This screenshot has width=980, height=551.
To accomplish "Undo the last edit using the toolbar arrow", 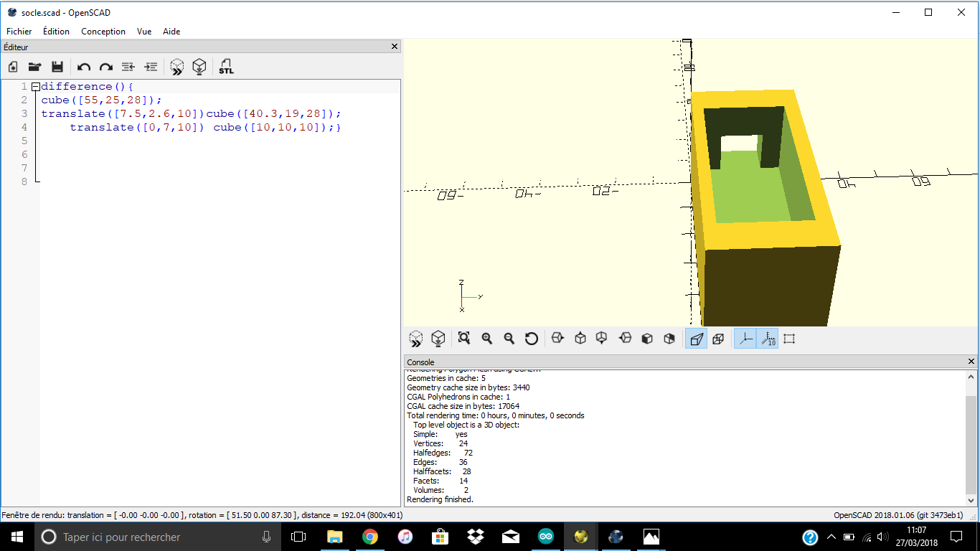I will pos(84,67).
